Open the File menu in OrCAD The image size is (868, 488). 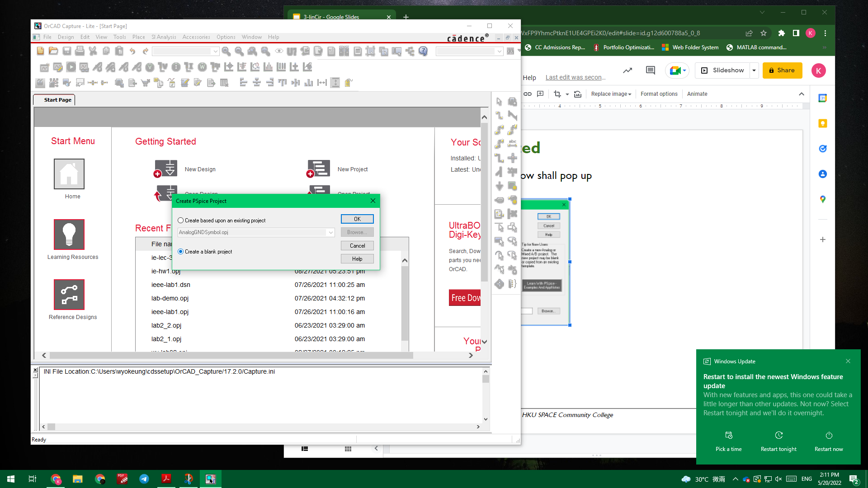(x=47, y=37)
